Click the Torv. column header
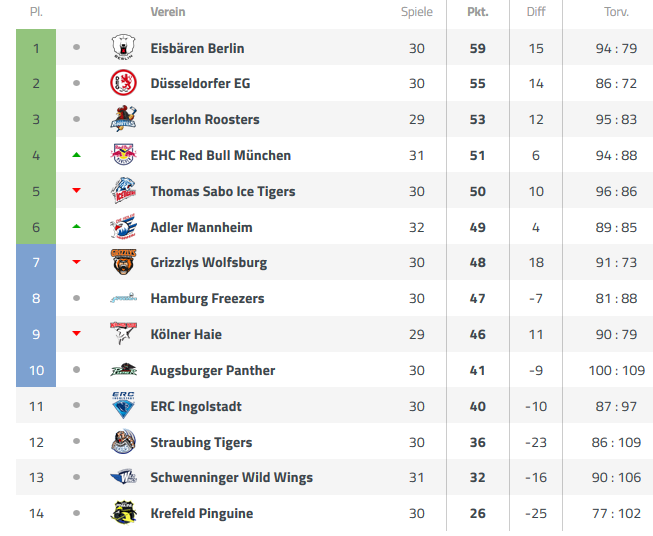The height and width of the screenshot is (536, 653). point(616,12)
